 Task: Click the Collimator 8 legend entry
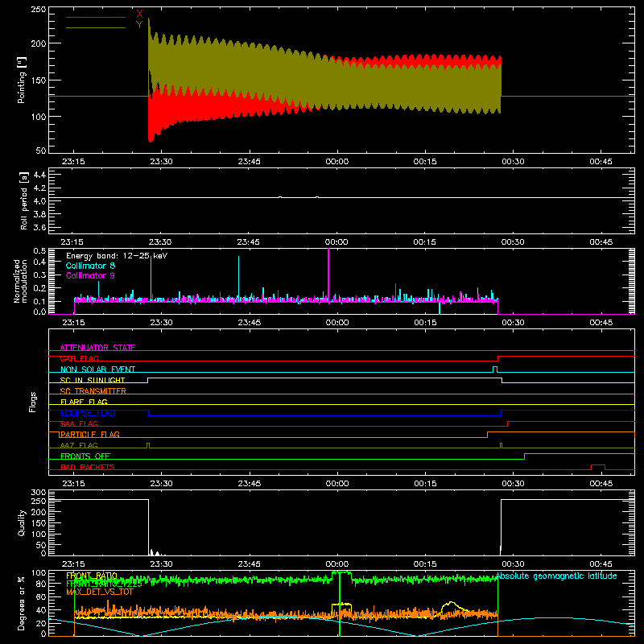(x=90, y=266)
